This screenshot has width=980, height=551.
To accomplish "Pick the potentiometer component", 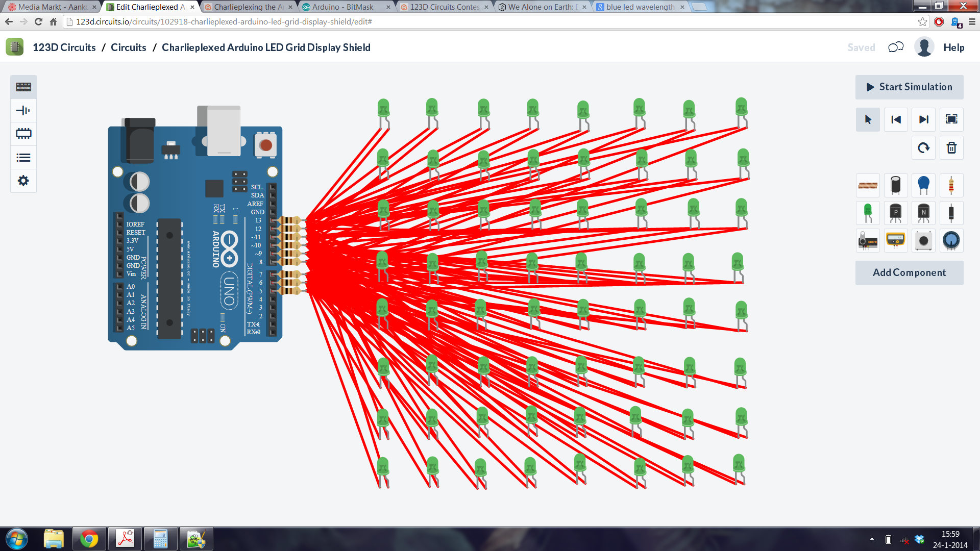I will (951, 240).
